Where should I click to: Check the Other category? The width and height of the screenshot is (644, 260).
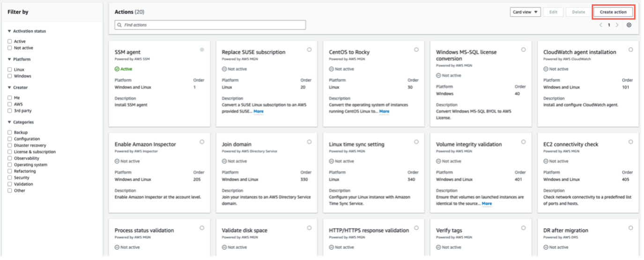point(10,191)
